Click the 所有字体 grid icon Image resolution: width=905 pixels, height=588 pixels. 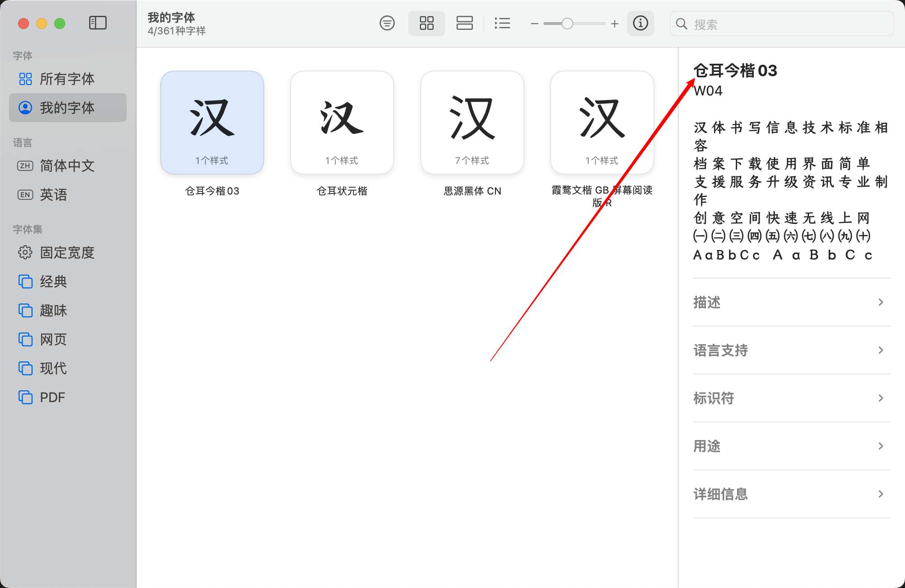[x=25, y=79]
